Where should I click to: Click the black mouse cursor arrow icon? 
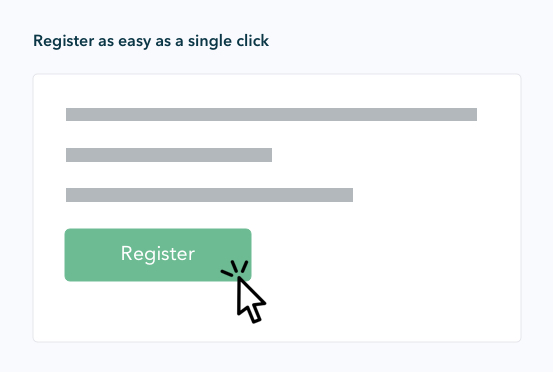(x=251, y=300)
